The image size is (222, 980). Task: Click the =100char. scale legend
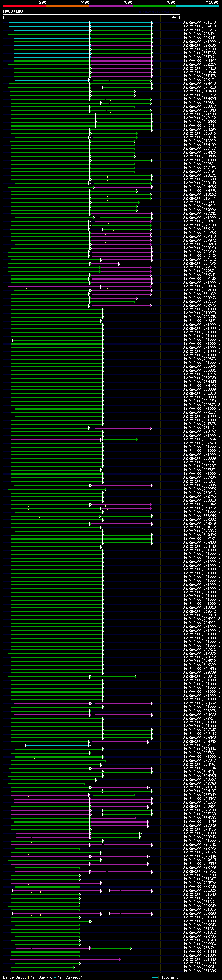[165, 977]
